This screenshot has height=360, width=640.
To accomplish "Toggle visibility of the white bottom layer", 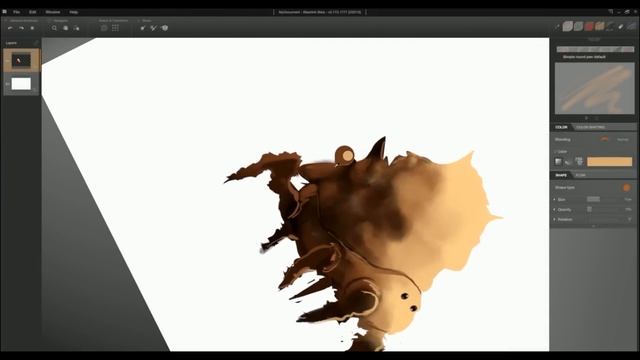I will [x=7, y=84].
